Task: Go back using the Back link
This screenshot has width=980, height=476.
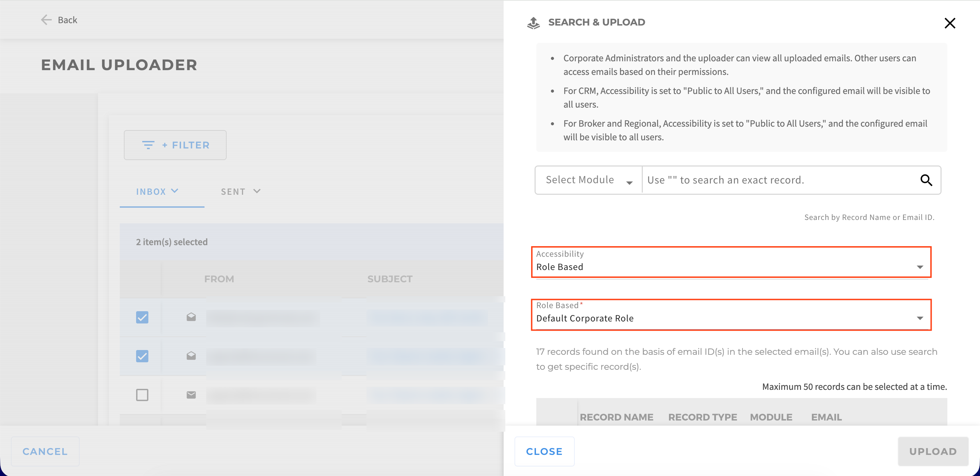Action: click(x=59, y=20)
